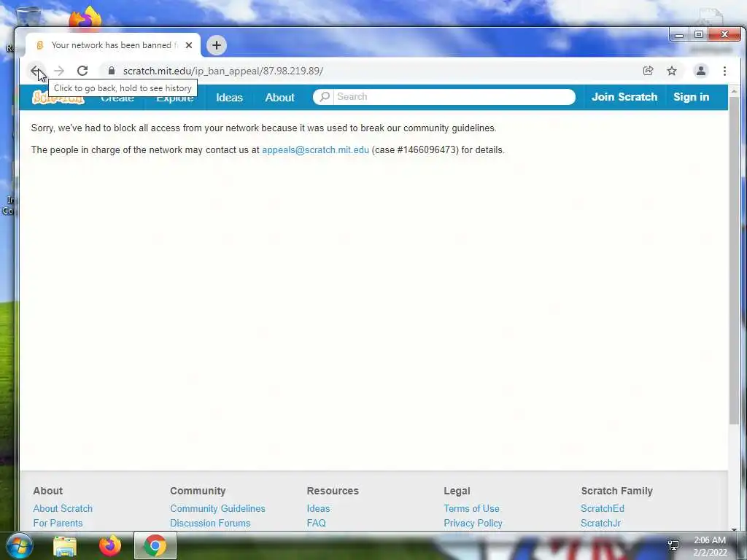
Task: Open the Ideas link under Resources
Action: [318, 508]
